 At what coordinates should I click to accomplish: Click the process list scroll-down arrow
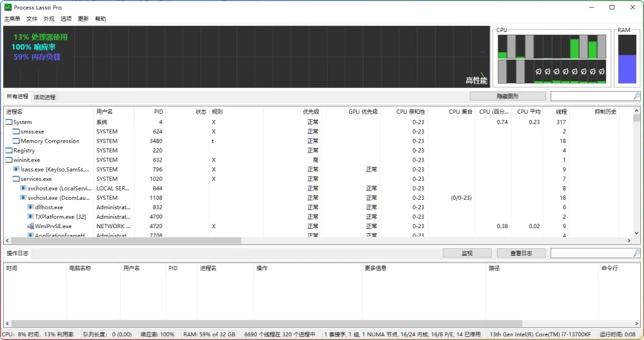(x=636, y=233)
